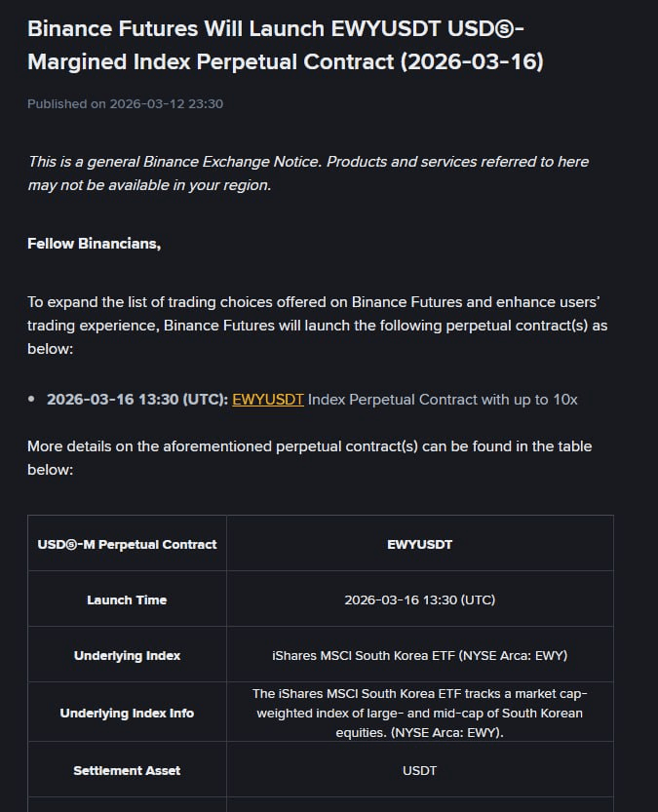658x812 pixels.
Task: Click the USDⓈ-M Perpetual Contract table header
Action: (127, 544)
